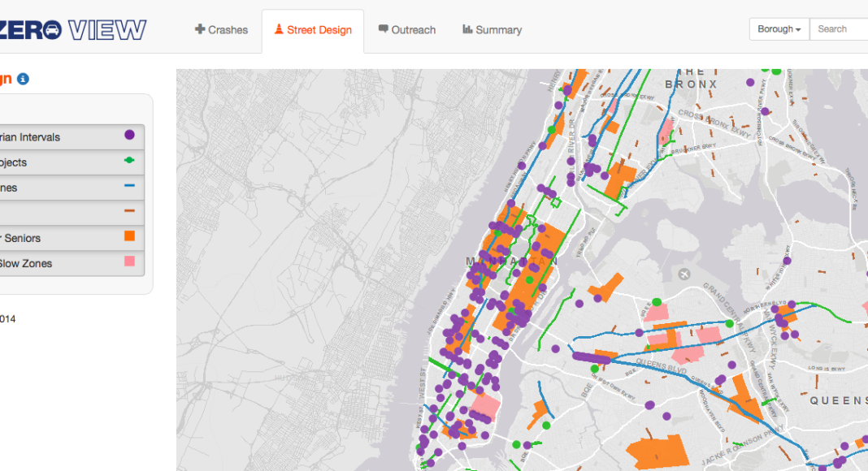
Task: Switch to the Crashes tab
Action: (221, 30)
